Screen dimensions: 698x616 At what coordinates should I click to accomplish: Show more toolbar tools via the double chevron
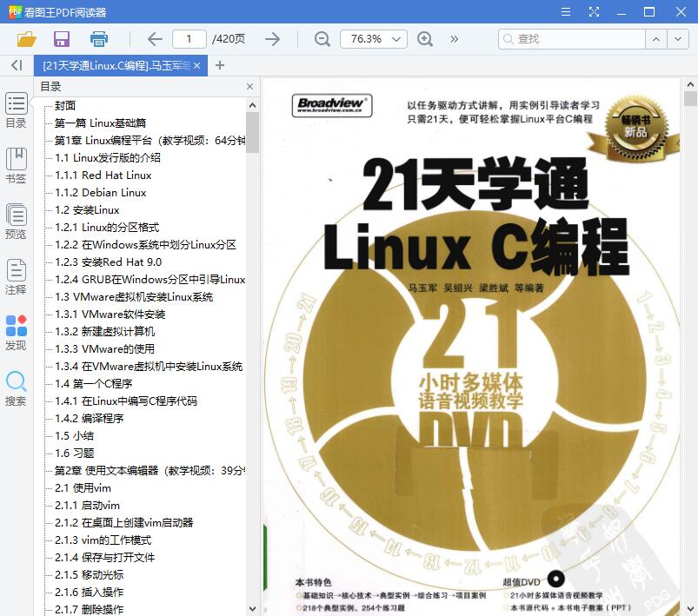coord(454,39)
